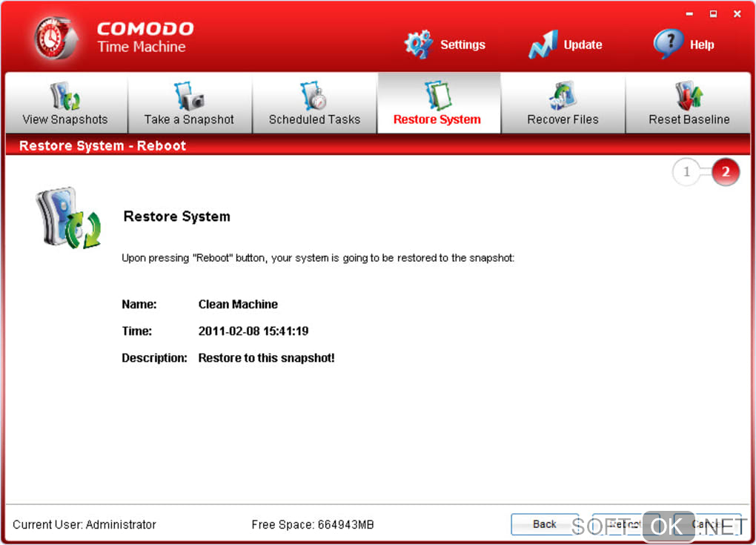Close the Comodo Time Machine window
Viewport: 756px width, 545px height.
click(x=737, y=14)
